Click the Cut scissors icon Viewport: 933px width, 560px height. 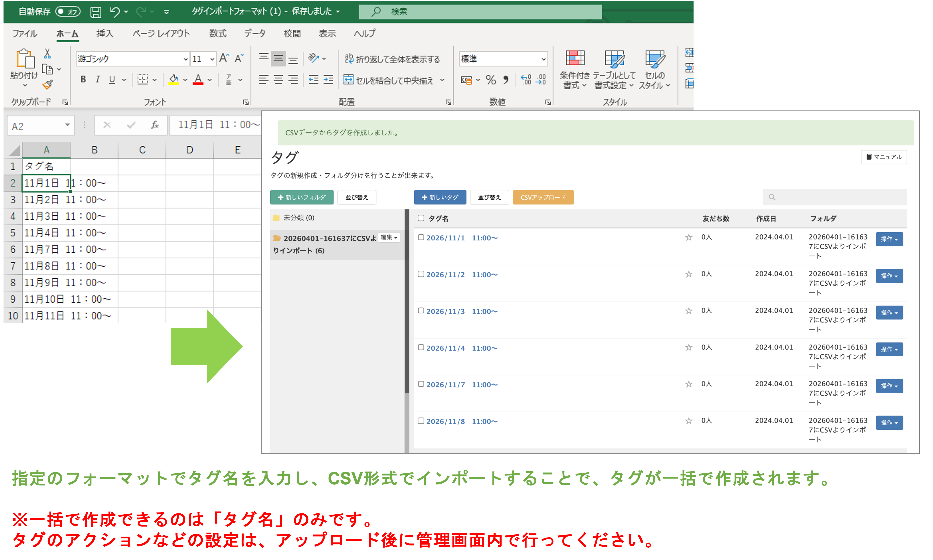click(x=47, y=54)
